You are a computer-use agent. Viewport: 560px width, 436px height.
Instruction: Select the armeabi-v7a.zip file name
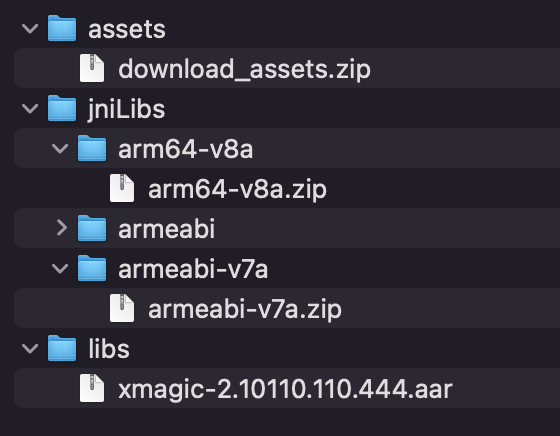pos(245,309)
